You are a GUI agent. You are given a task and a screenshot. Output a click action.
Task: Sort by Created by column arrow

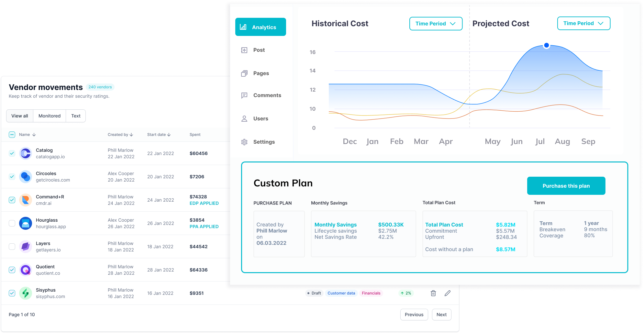[x=131, y=135]
